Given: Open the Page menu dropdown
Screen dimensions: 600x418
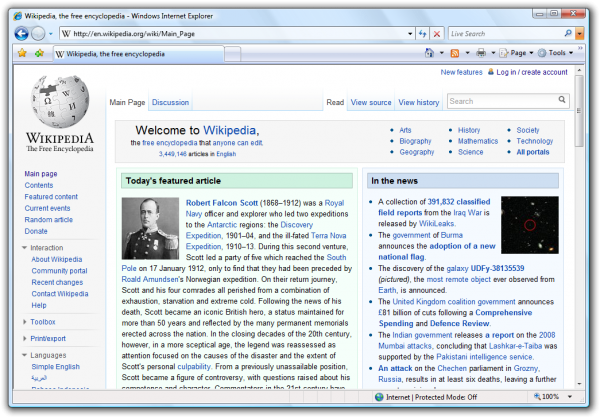Looking at the screenshot, I should coord(516,53).
